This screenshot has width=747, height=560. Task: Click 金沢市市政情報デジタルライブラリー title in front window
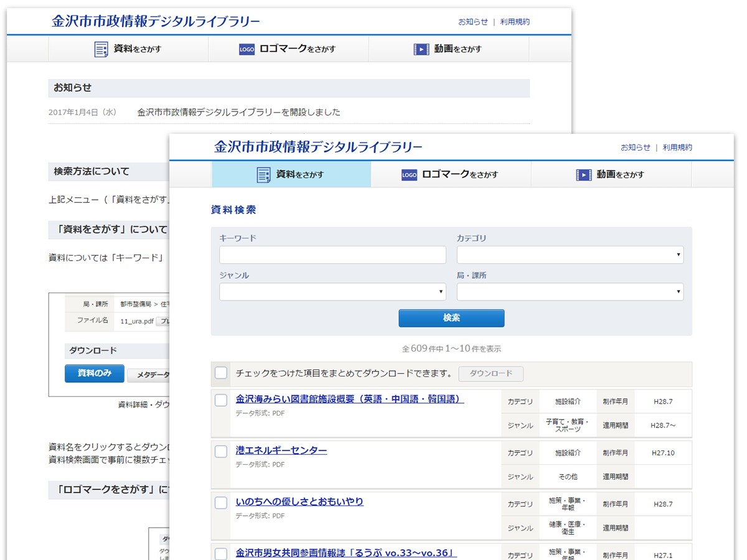318,147
